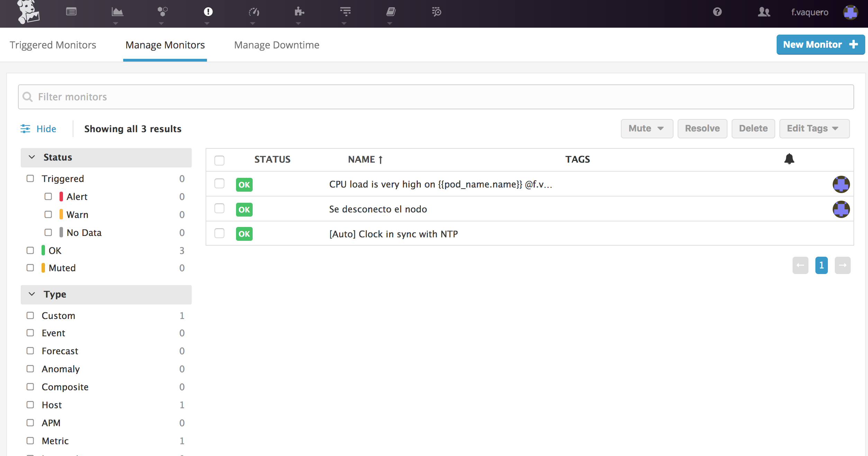This screenshot has height=456, width=868.
Task: Open the Notebooks icon in navbar
Action: click(391, 12)
